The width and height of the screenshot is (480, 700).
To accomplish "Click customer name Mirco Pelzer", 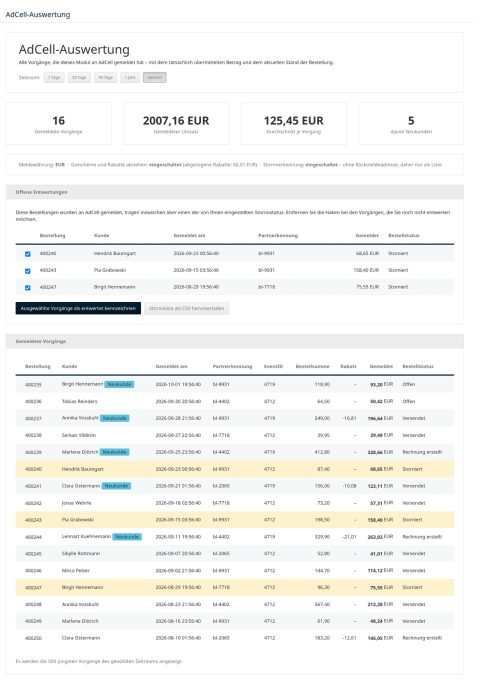I will [x=75, y=571].
